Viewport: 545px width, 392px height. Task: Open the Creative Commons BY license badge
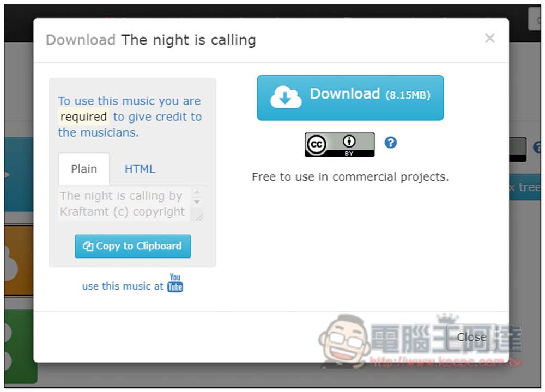[x=340, y=144]
